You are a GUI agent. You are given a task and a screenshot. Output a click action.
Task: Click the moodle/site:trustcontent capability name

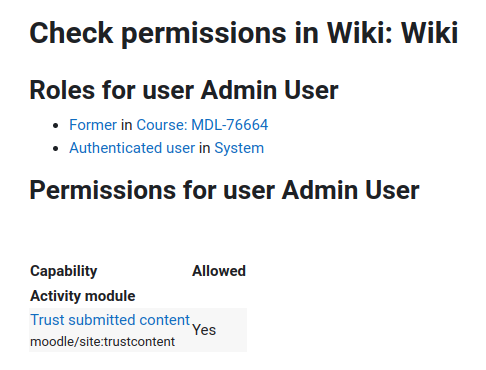[102, 342]
